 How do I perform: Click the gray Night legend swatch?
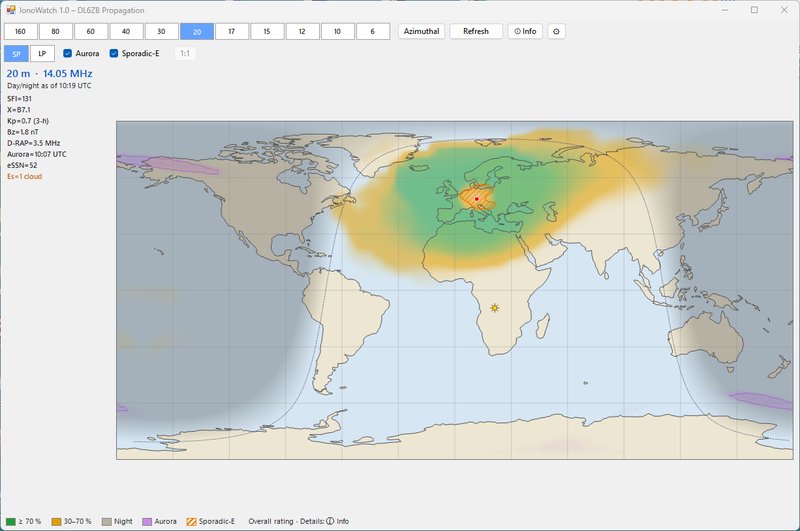pos(107,521)
